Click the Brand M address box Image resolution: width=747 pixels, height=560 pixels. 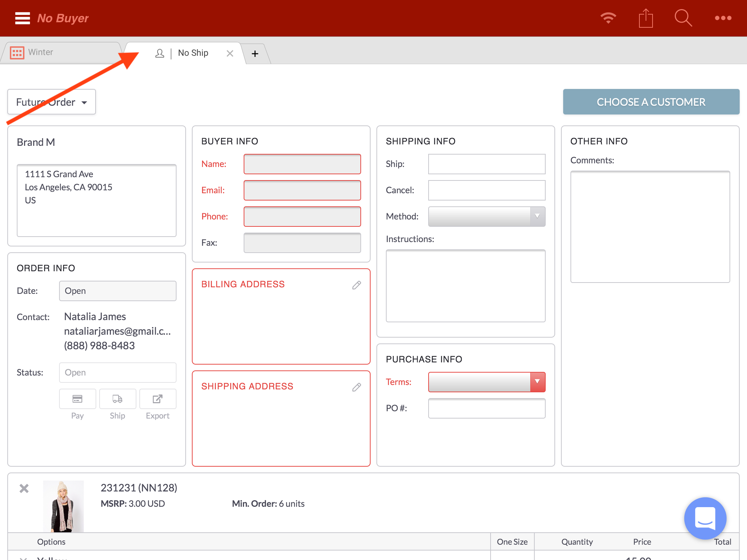click(96, 201)
